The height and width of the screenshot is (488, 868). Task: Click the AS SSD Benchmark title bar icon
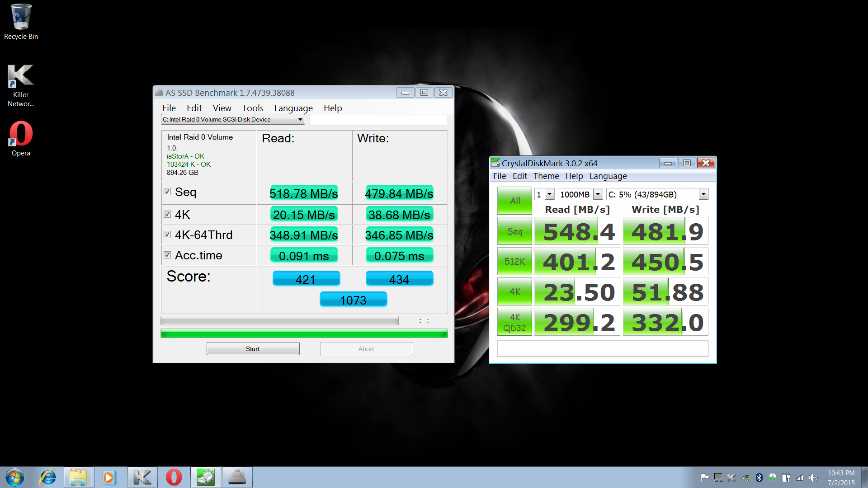159,92
